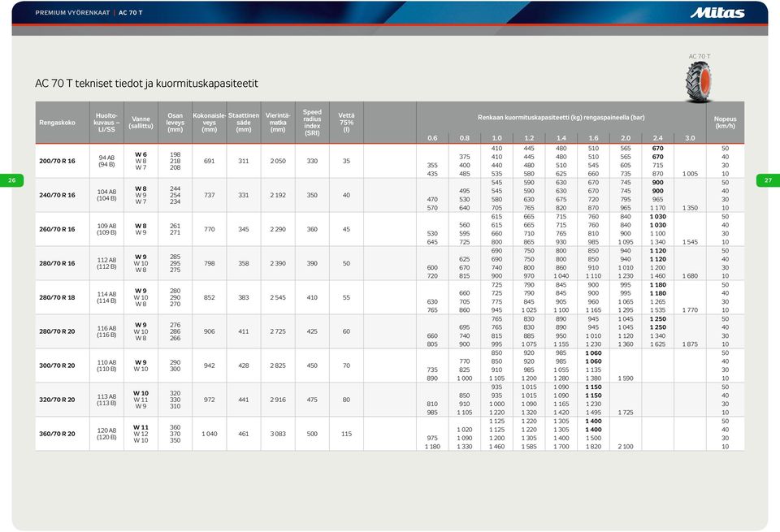
Task: Click overall width value 942
Action: click(x=210, y=365)
